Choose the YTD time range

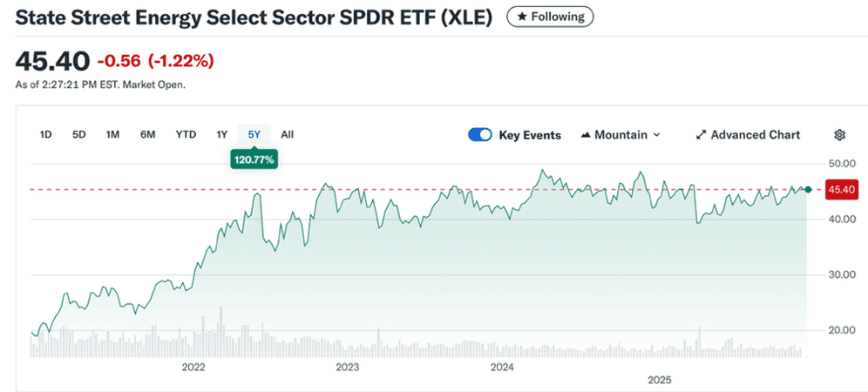coord(186,134)
